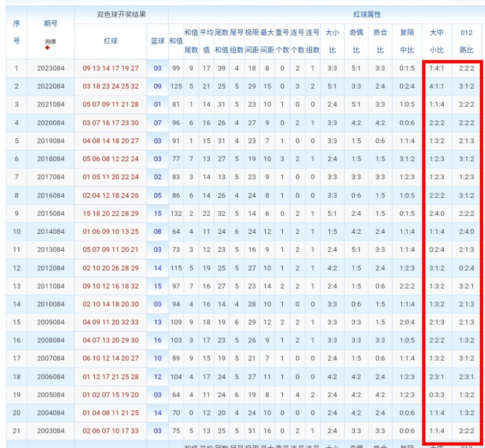
Task: Click the 双色球开奖结果 header
Action: [x=121, y=15]
